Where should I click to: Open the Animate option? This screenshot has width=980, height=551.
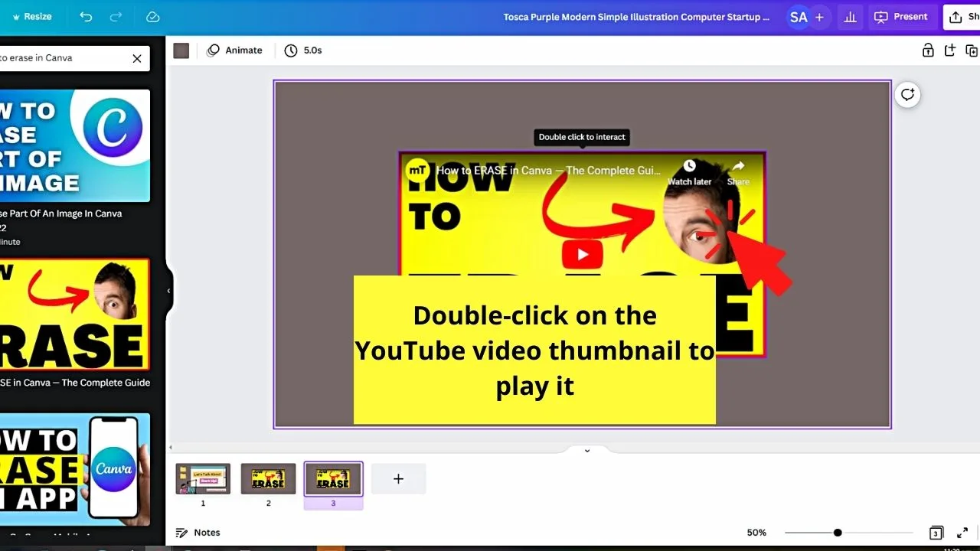[x=234, y=51]
